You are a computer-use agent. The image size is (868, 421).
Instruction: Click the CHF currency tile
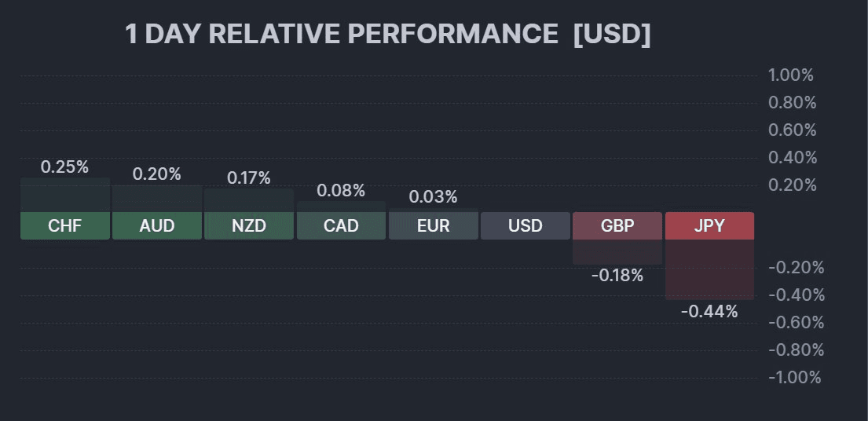click(x=64, y=226)
